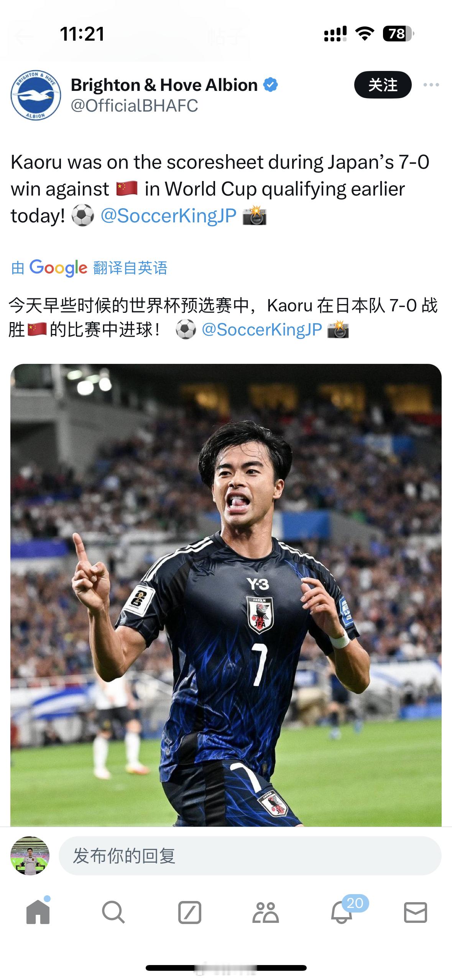Tap the Brighton seagull profile avatar

pos(35,95)
